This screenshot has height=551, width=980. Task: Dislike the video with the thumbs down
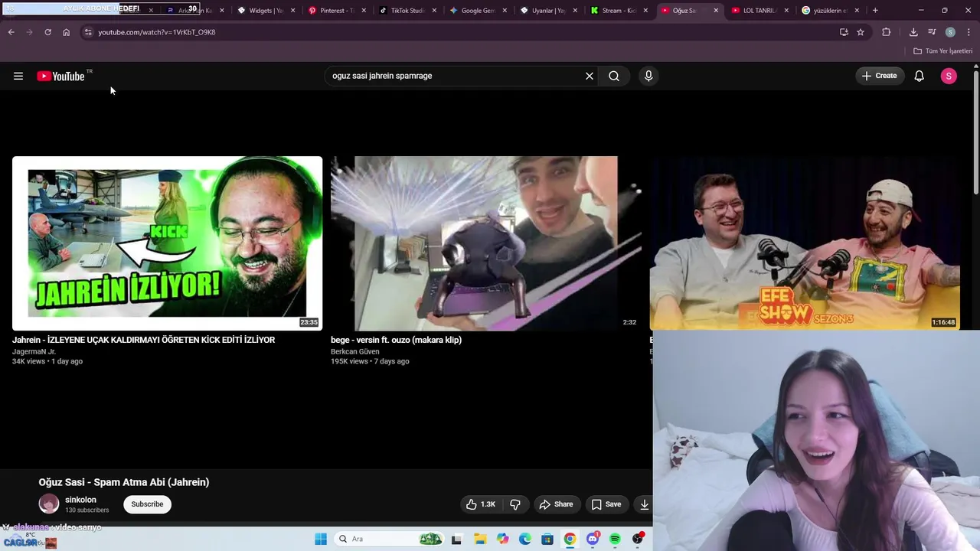pos(515,504)
